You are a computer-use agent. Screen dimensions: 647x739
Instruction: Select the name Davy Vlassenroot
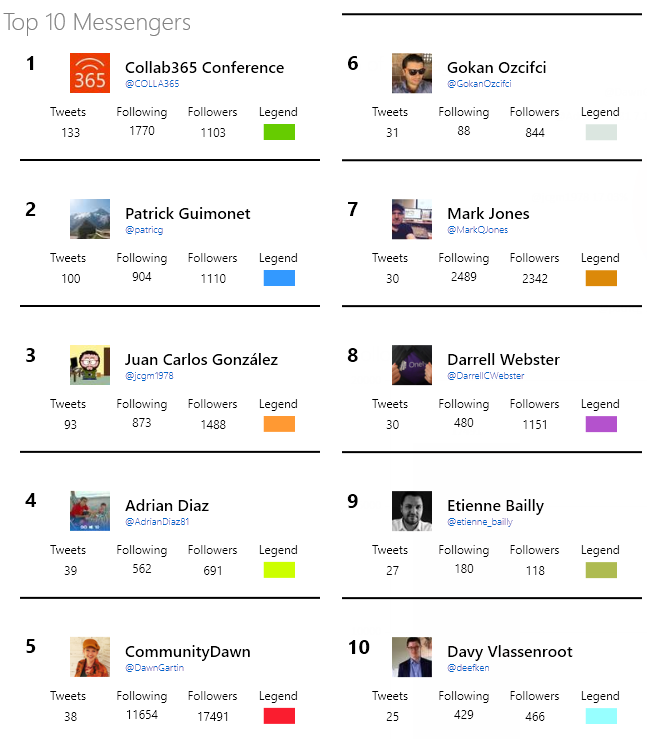[x=509, y=652]
